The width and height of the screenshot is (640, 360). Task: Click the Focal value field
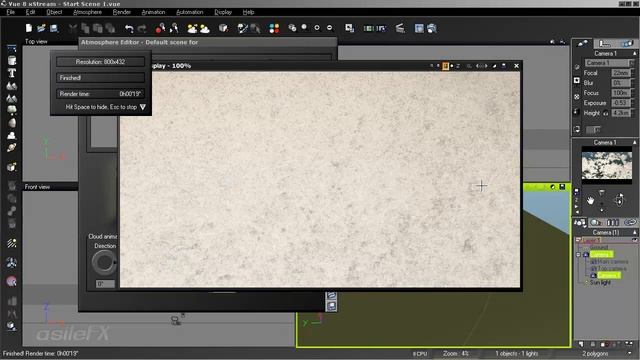pos(621,73)
